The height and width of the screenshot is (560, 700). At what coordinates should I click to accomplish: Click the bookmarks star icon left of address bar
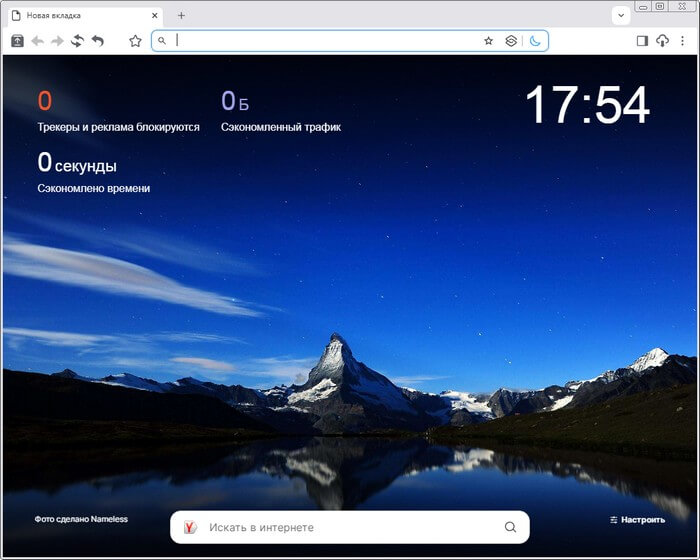click(x=135, y=41)
